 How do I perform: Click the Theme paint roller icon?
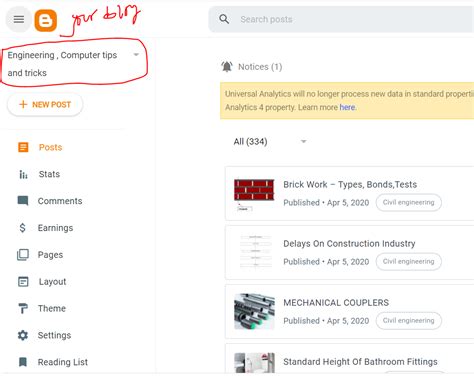tap(23, 308)
